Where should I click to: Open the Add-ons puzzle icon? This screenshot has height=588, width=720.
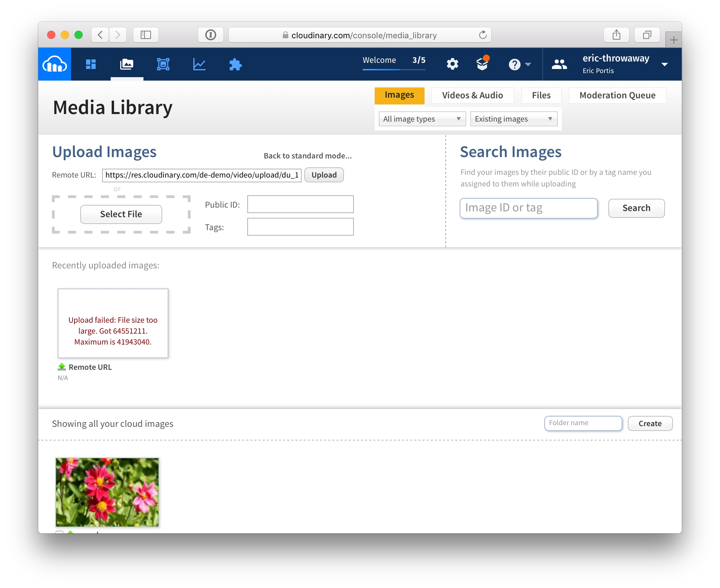(235, 64)
